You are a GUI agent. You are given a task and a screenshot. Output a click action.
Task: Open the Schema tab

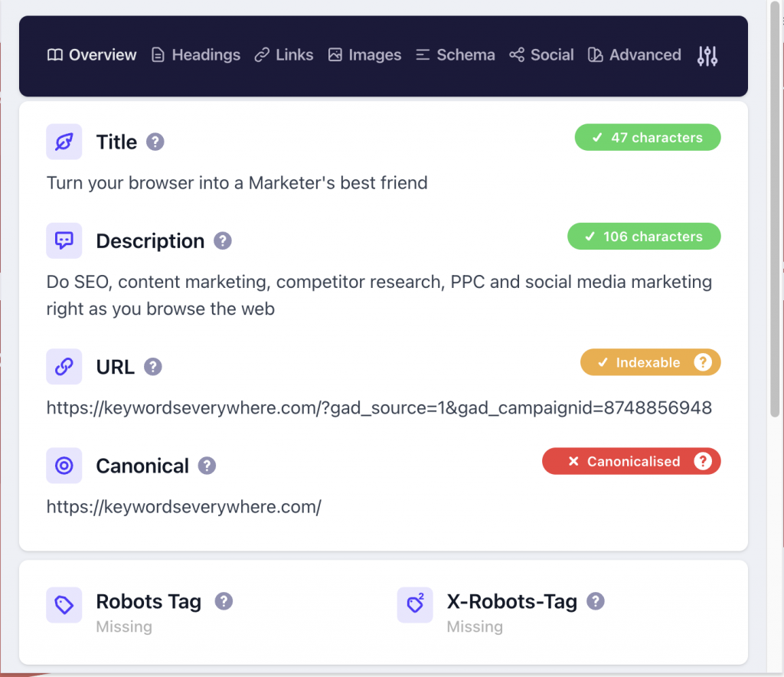tap(456, 55)
